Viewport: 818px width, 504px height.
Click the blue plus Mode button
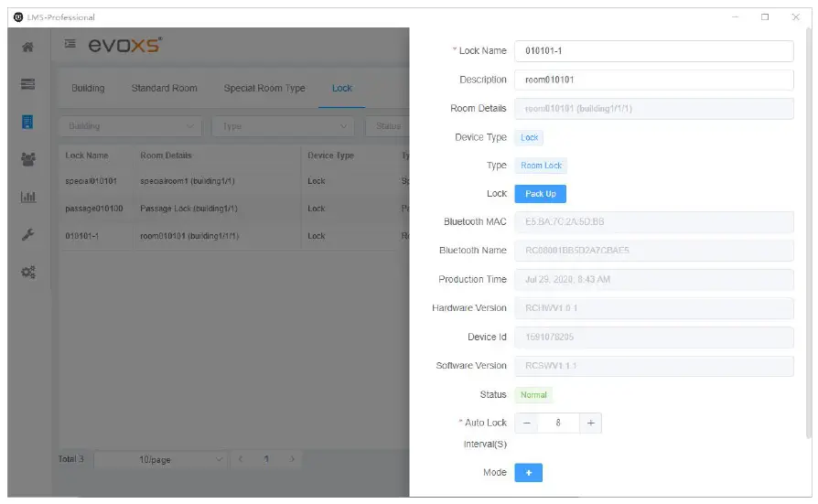[x=529, y=473]
